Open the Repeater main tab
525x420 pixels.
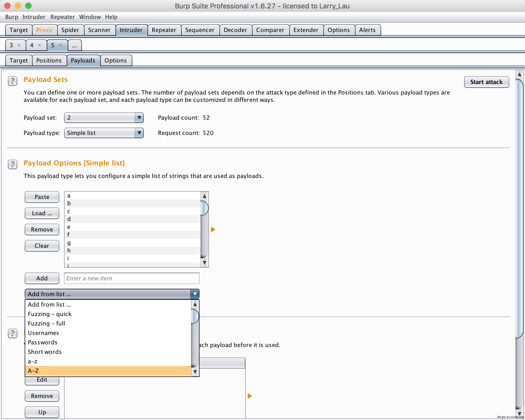(164, 30)
